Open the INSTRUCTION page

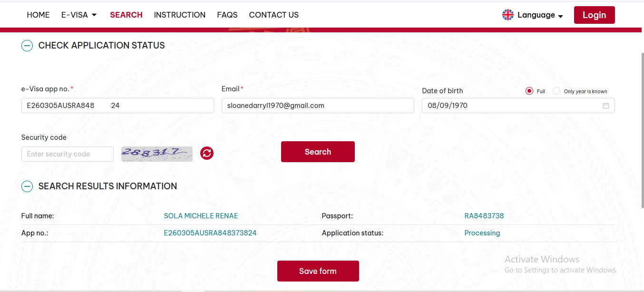pyautogui.click(x=180, y=15)
